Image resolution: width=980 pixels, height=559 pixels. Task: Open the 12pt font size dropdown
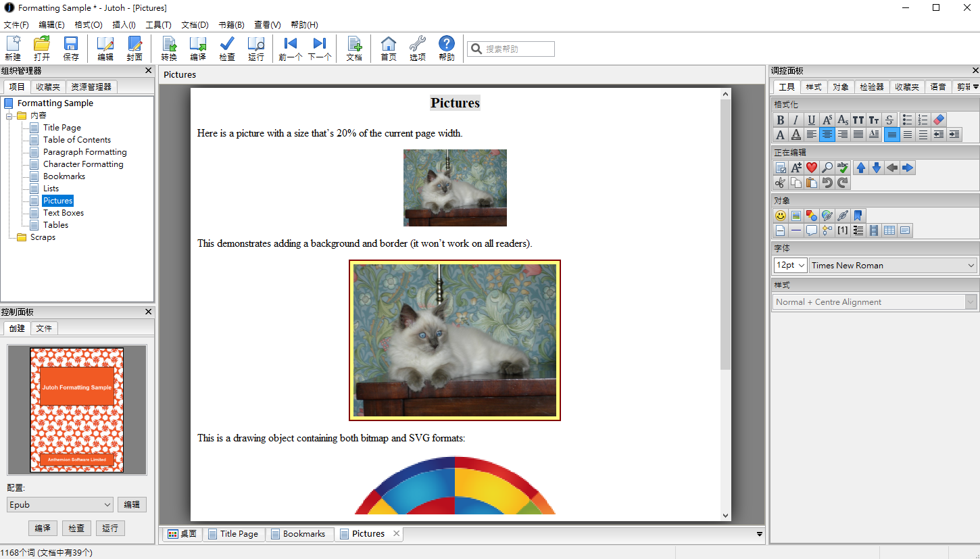click(x=790, y=265)
